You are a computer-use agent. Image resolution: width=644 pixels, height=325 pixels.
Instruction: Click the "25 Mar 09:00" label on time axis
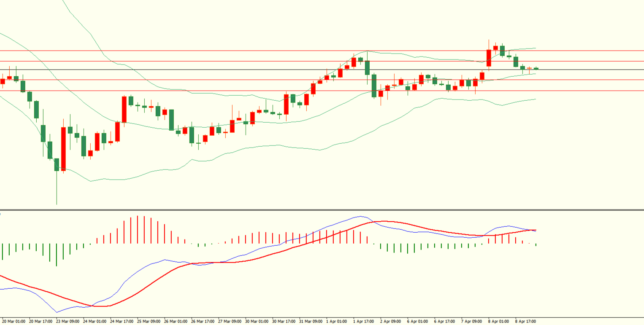[149, 321]
